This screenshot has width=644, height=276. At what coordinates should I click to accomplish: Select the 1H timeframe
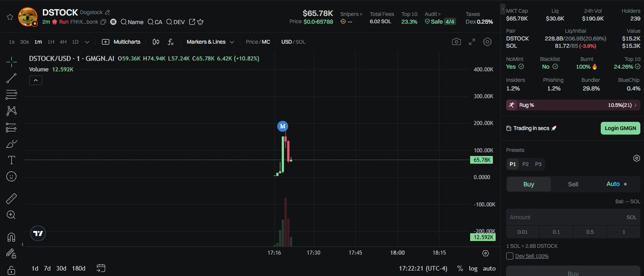[x=51, y=42]
